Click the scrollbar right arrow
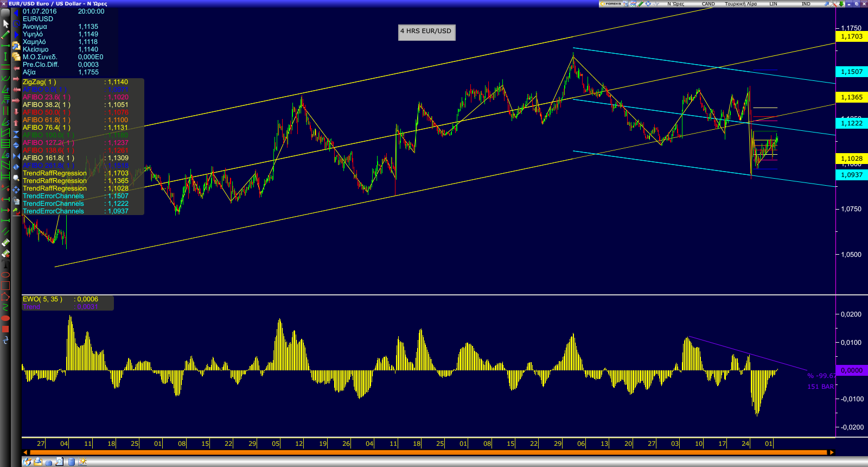 coord(832,452)
